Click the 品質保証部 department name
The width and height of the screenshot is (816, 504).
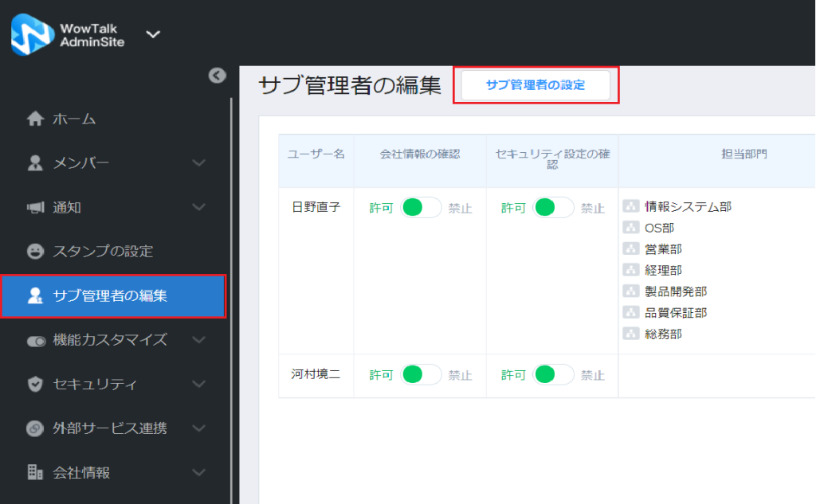[x=676, y=313]
